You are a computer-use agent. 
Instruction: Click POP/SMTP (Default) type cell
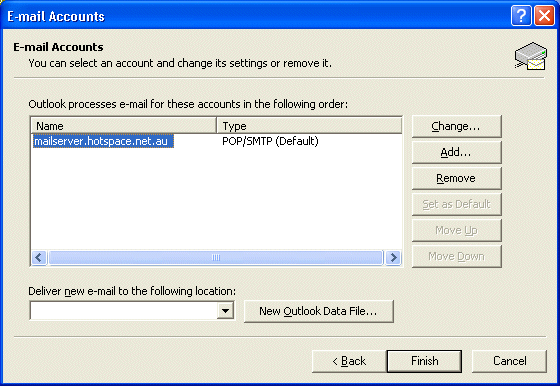pos(270,141)
